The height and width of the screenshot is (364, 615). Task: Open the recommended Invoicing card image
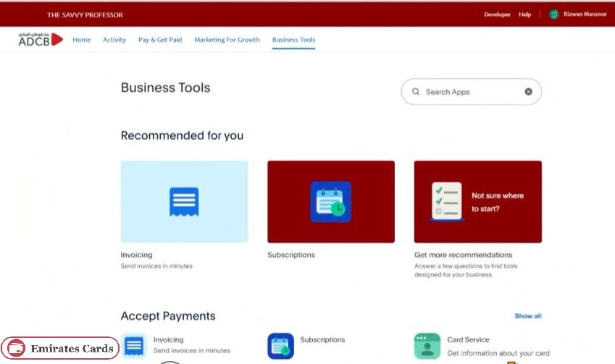pos(184,201)
